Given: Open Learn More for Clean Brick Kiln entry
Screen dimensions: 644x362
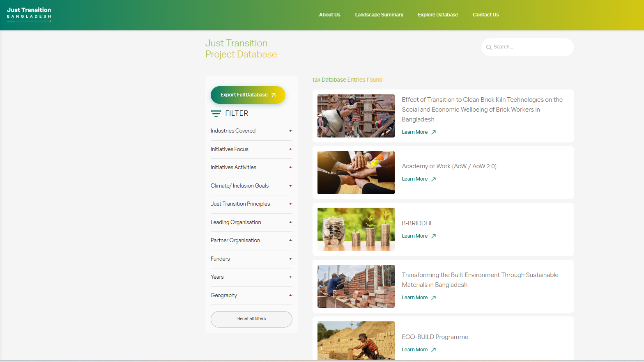Looking at the screenshot, I should tap(419, 132).
